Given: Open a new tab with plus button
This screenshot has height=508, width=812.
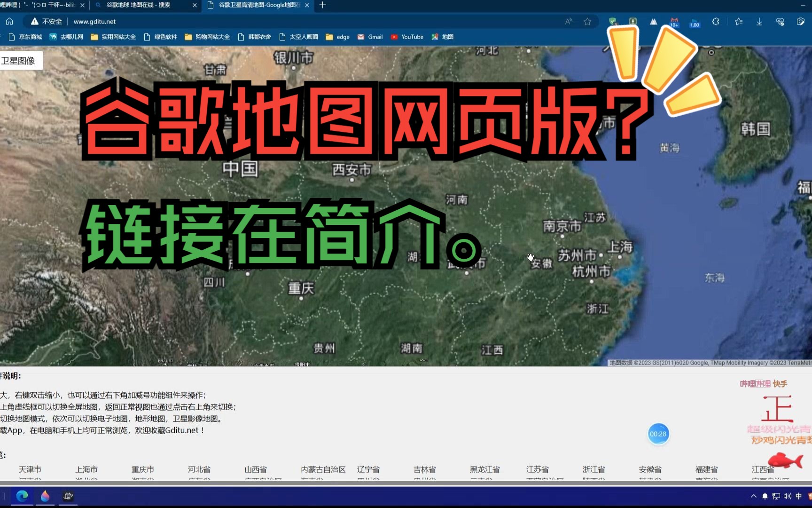Looking at the screenshot, I should pos(322,5).
